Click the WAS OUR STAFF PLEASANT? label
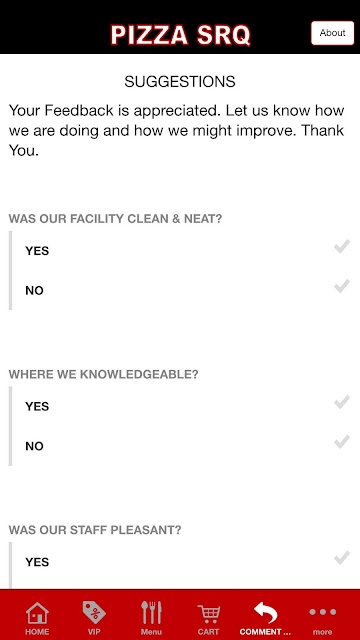 [x=95, y=530]
